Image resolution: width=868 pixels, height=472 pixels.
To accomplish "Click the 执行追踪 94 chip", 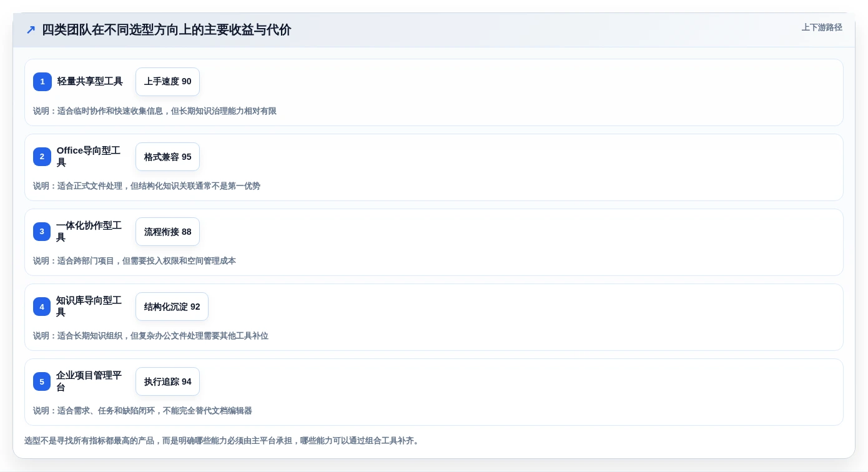I will pyautogui.click(x=167, y=381).
